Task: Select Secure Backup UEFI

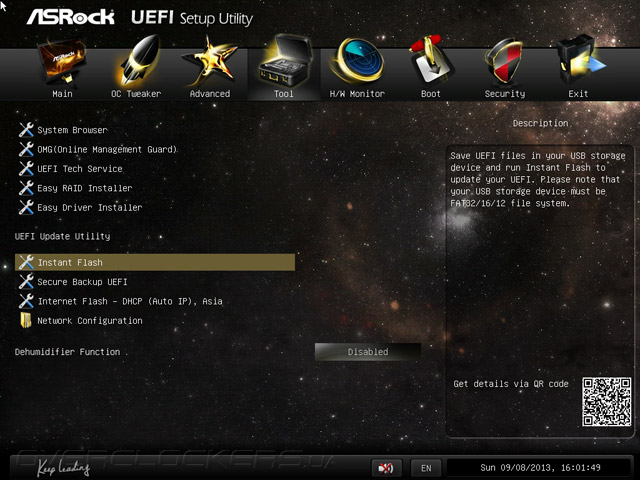Action: pyautogui.click(x=82, y=282)
